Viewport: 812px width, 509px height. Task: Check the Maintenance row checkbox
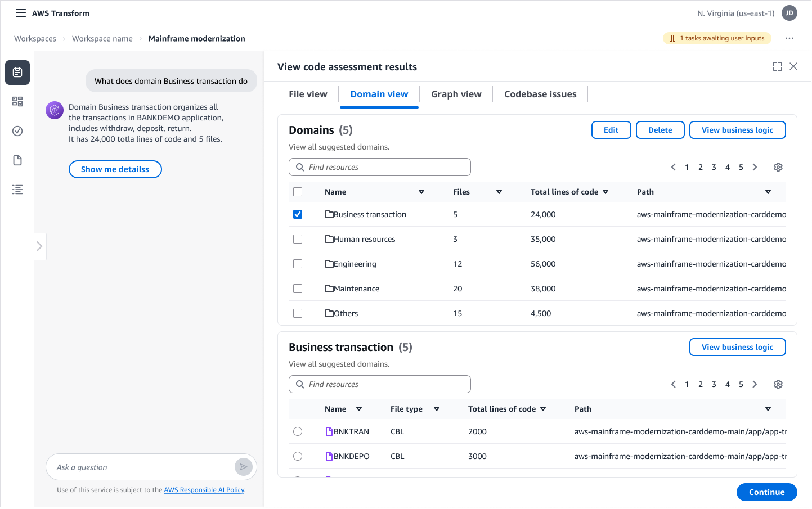pos(298,289)
